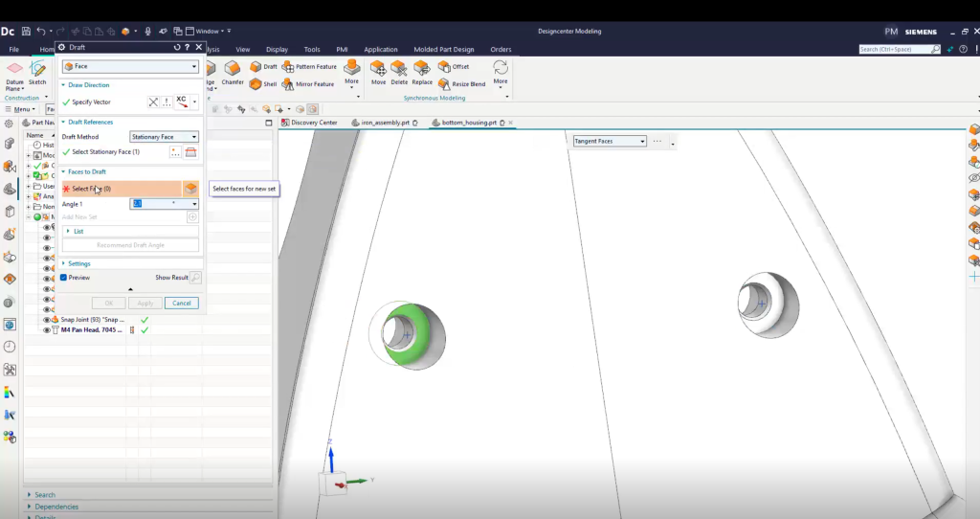Toggle visibility of Snap Joint (93)

(x=46, y=320)
